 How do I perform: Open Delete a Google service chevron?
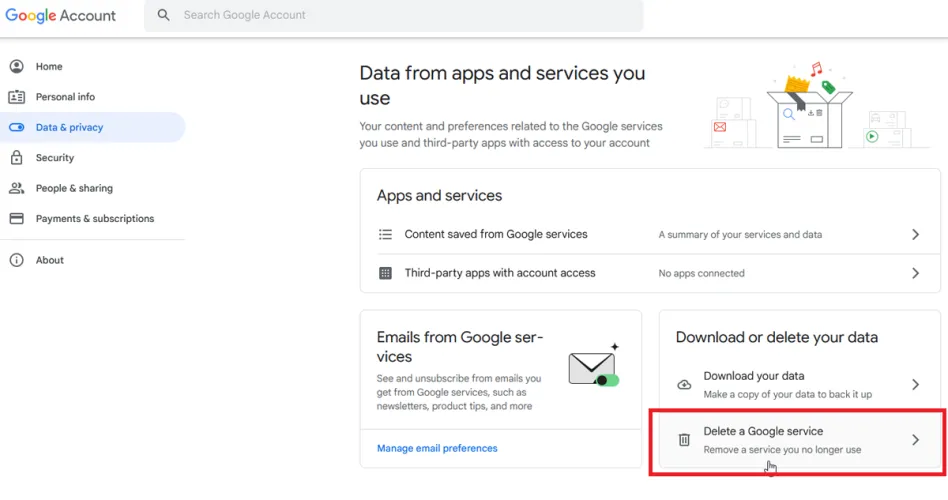click(x=915, y=440)
